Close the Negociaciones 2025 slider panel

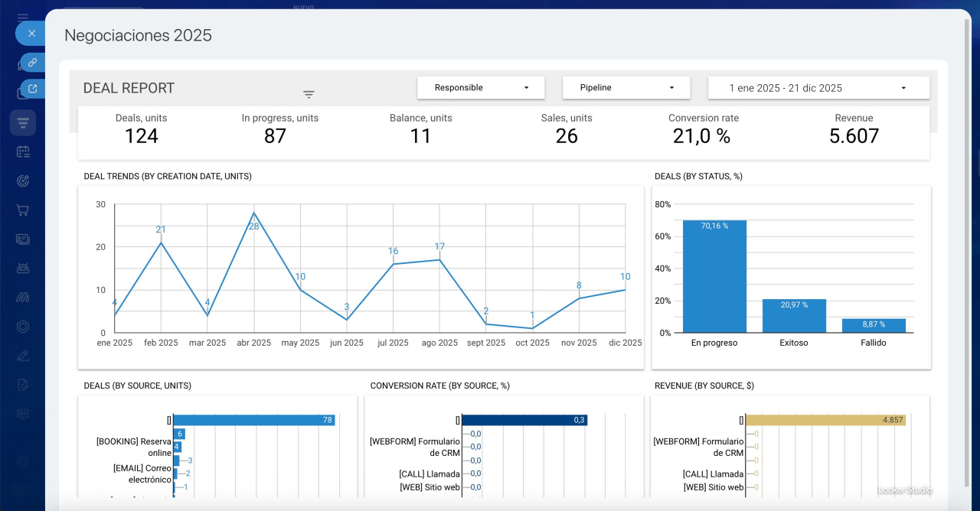[31, 33]
